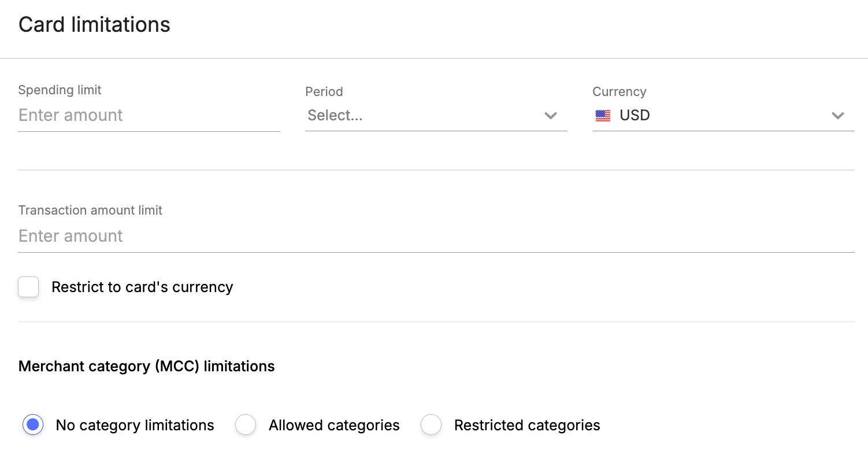Select the No category limitations radio button

click(33, 425)
